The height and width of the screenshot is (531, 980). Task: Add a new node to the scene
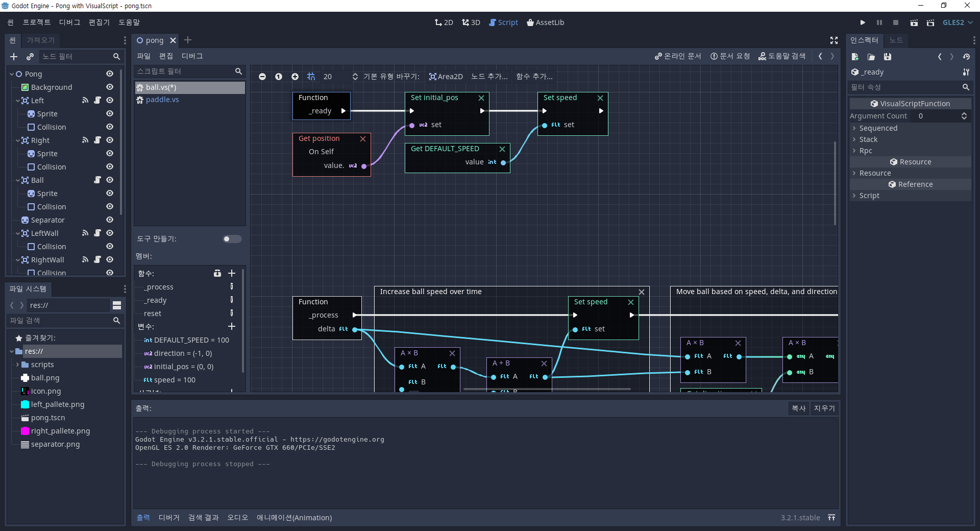[x=14, y=57]
